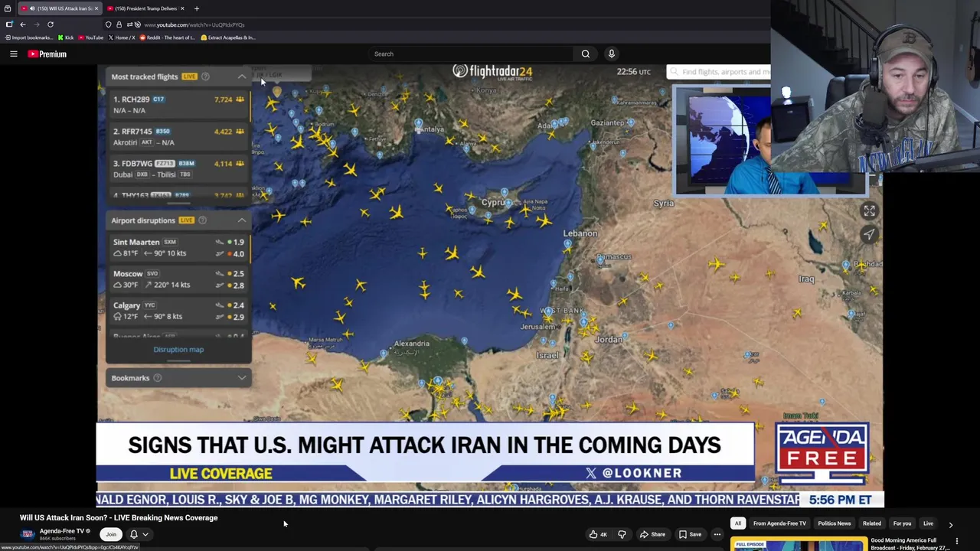This screenshot has height=551, width=980.
Task: Click help icon beside Airport disruptions
Action: 202,220
